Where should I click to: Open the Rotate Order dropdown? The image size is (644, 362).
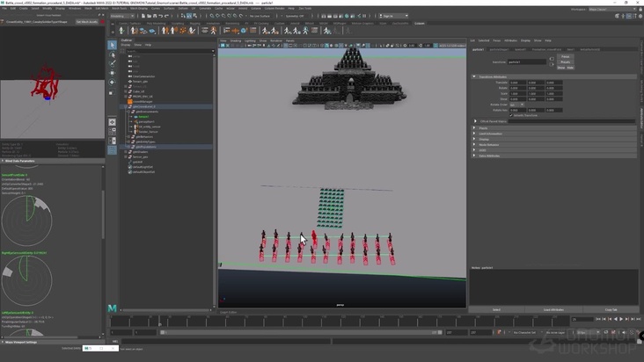pos(517,105)
